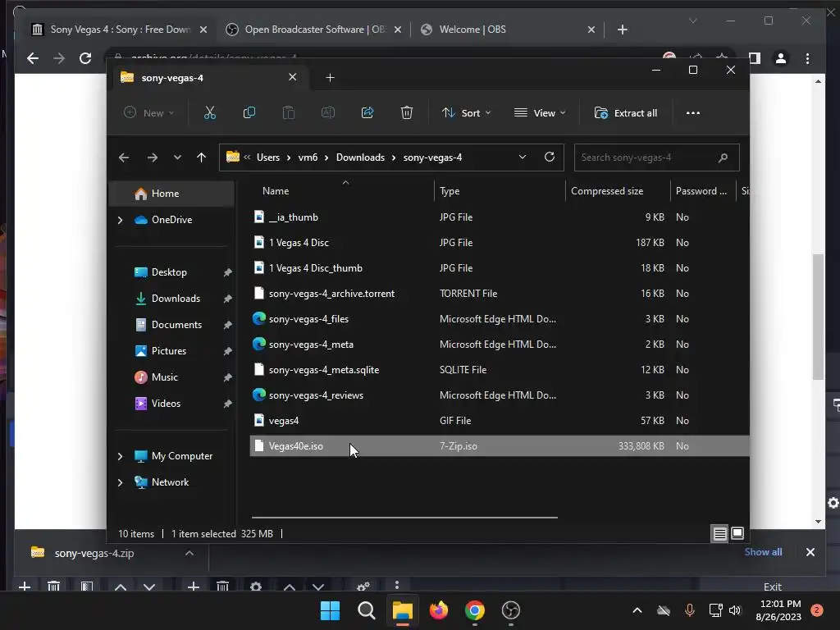Switch to large thumbnails view icon

[737, 533]
